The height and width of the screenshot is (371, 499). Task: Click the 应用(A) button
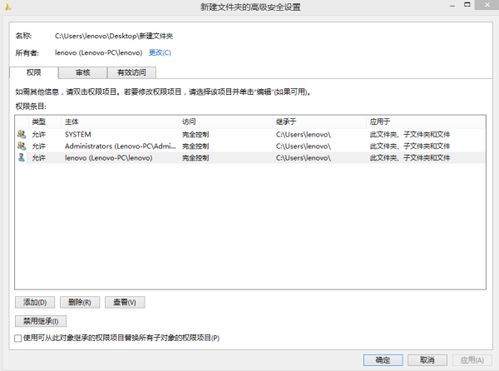[x=472, y=360]
